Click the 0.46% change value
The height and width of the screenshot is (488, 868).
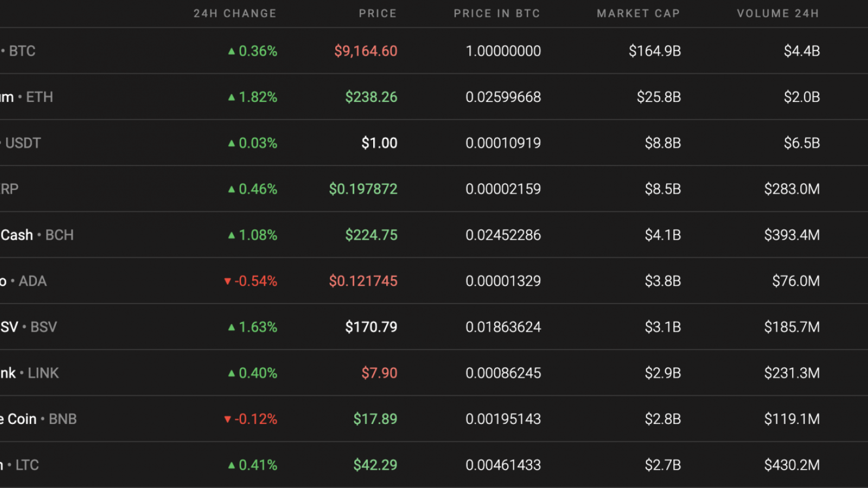253,189
